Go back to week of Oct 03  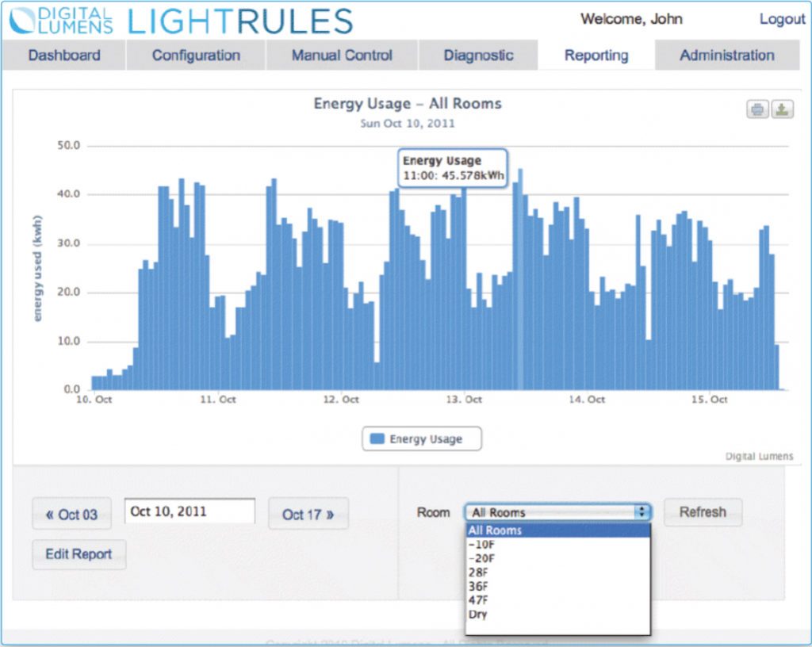point(71,514)
